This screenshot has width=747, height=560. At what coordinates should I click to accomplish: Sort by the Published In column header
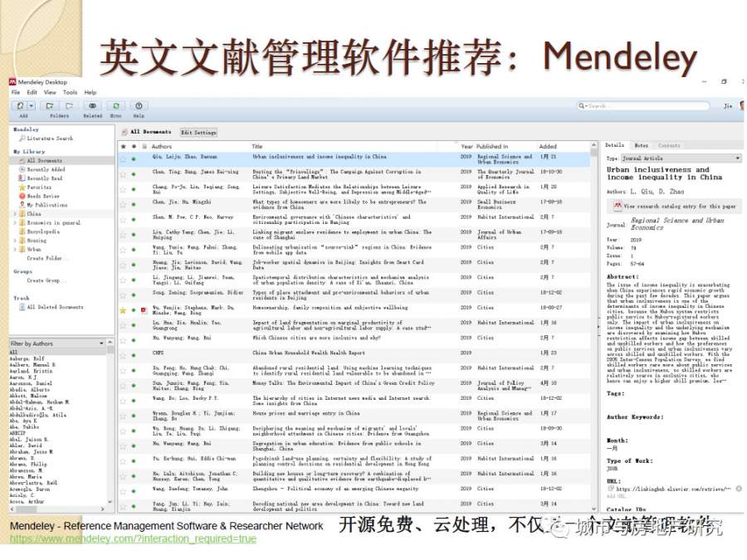click(492, 147)
